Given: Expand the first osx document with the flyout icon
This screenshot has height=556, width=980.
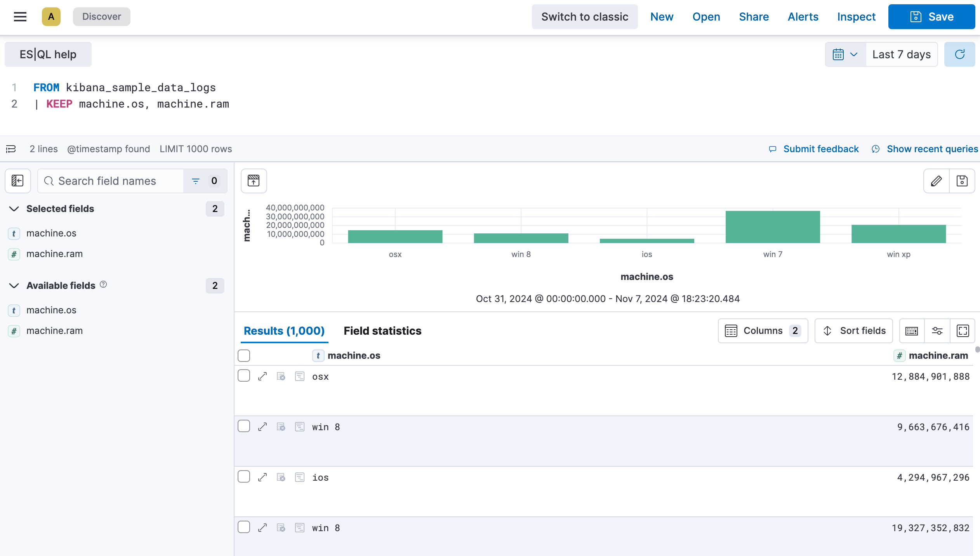Looking at the screenshot, I should pos(262,376).
